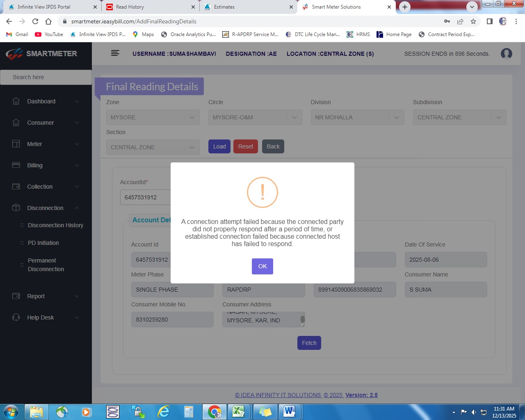The image size is (525, 420).
Task: Open Chrome's three-dot menu
Action: (516, 21)
